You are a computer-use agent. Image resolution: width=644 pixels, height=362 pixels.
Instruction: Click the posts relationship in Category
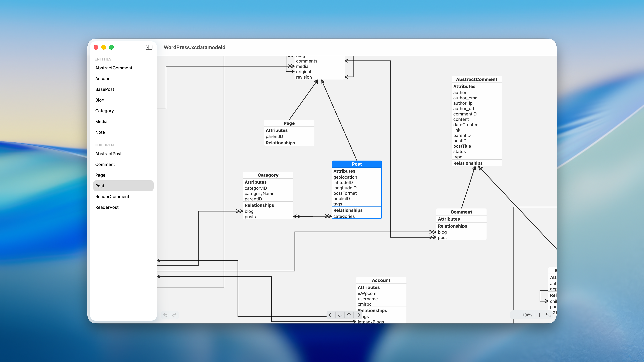[x=250, y=217]
